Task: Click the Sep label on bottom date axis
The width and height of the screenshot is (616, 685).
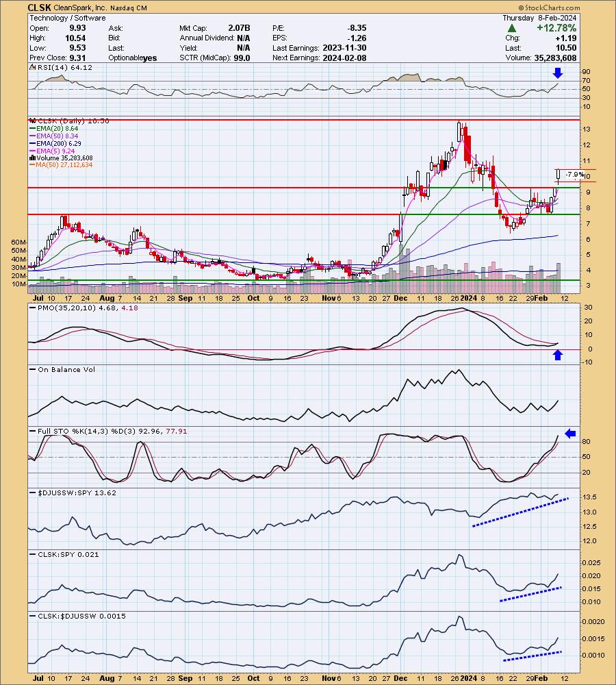Action: pos(185,678)
